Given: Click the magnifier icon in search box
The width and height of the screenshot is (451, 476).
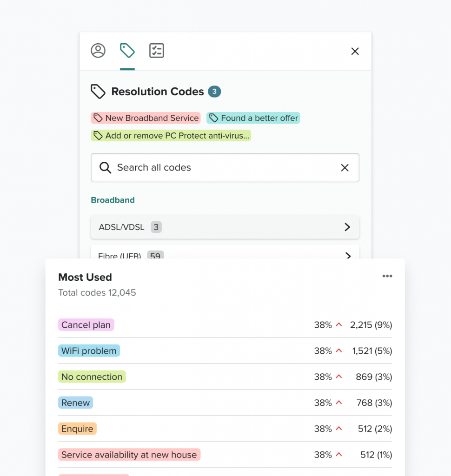Looking at the screenshot, I should click(106, 168).
